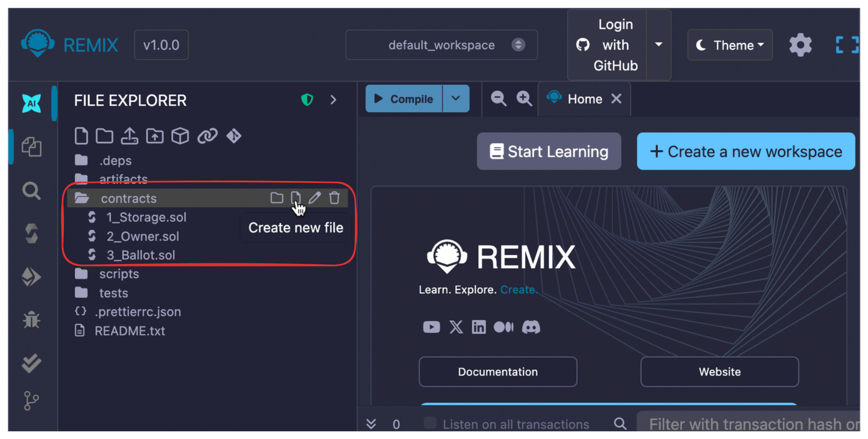
Task: Open the 3_Ballot.sol file
Action: click(141, 255)
